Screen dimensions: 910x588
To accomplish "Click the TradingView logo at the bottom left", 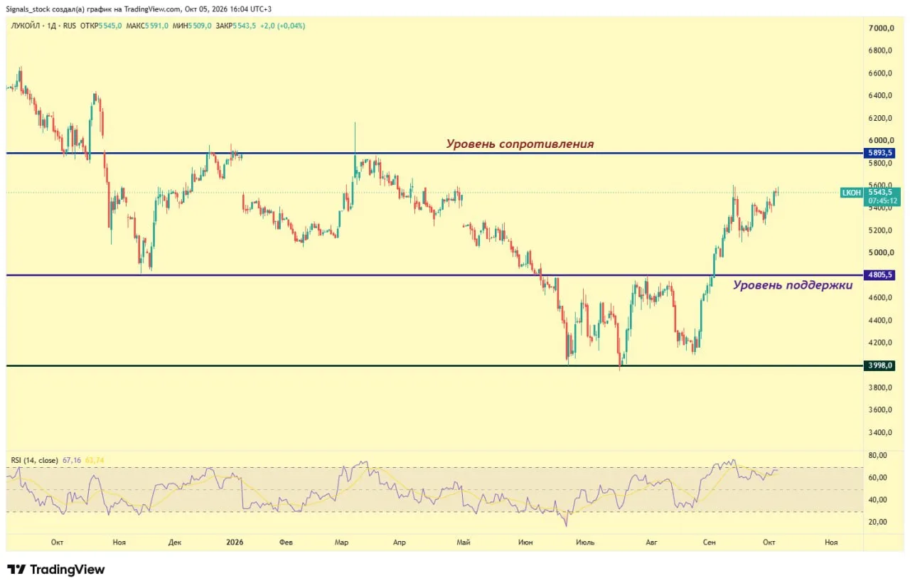I will tap(56, 570).
